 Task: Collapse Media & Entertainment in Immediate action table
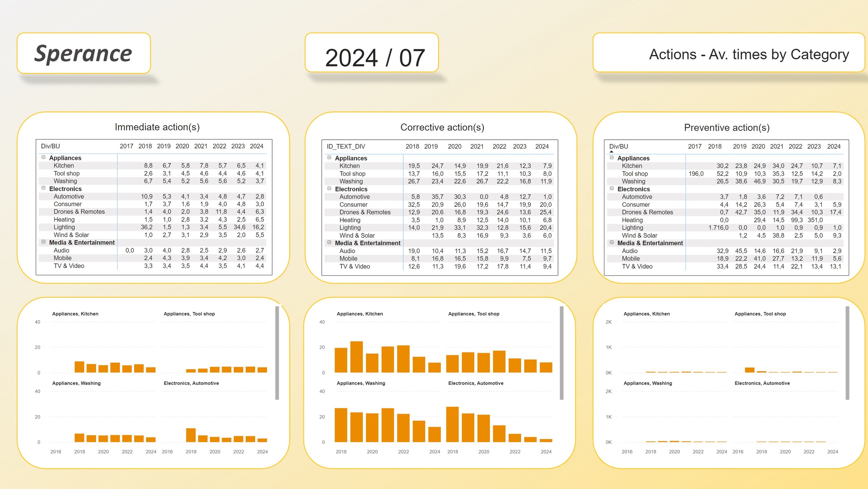pyautogui.click(x=43, y=242)
